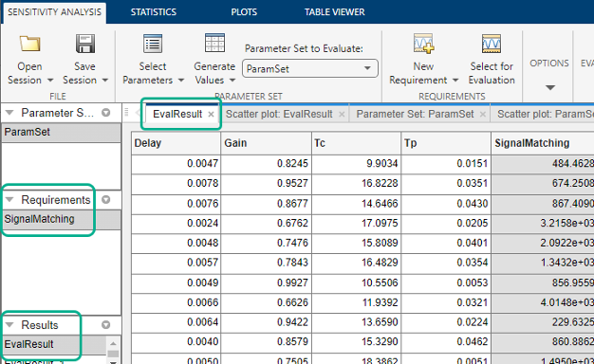Select ParamSet in the Parameter Sets list
This screenshot has height=364, width=594.
point(61,132)
